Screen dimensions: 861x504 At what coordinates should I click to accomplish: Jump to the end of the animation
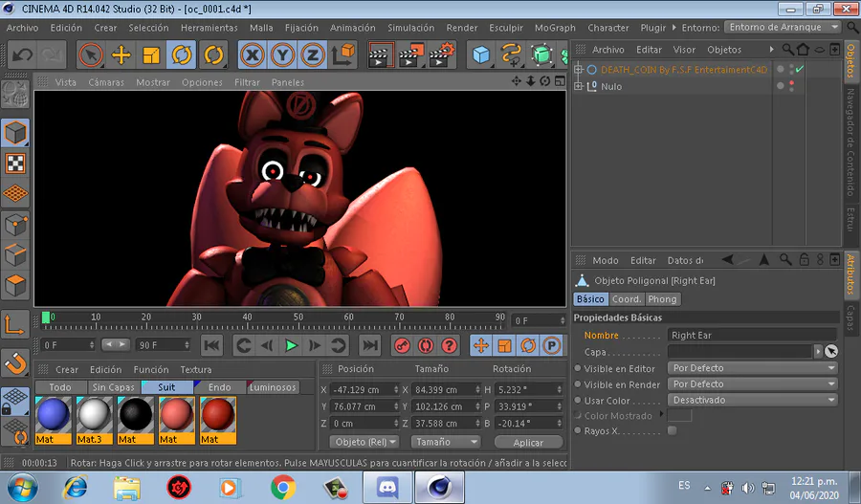click(x=369, y=345)
